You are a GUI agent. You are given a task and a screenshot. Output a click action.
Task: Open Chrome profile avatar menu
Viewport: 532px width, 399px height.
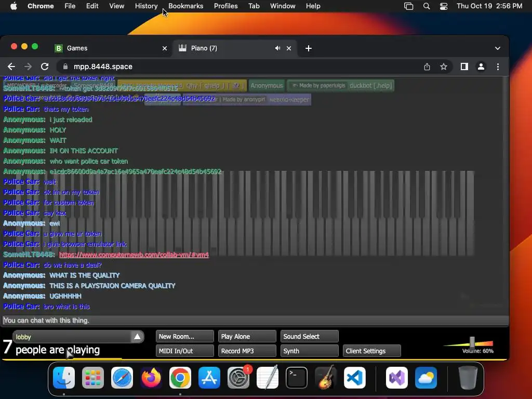tap(481, 66)
